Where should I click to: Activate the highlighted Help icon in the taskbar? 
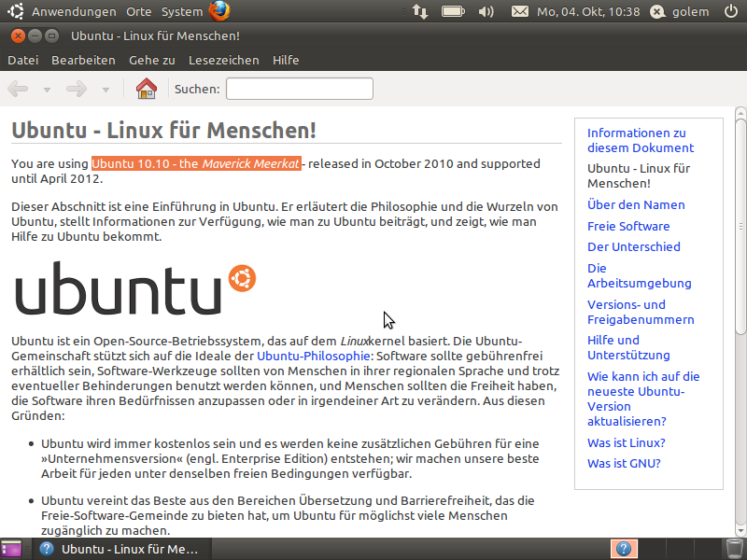623,549
